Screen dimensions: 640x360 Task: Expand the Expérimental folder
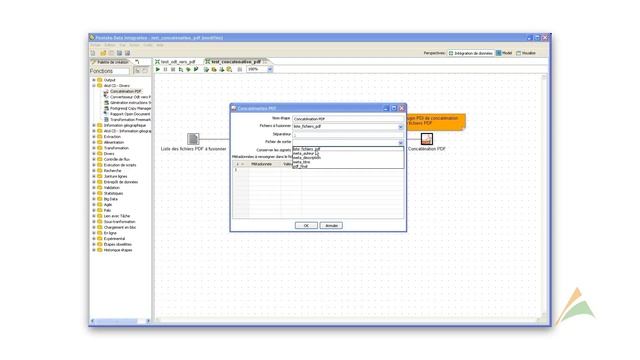click(x=94, y=239)
